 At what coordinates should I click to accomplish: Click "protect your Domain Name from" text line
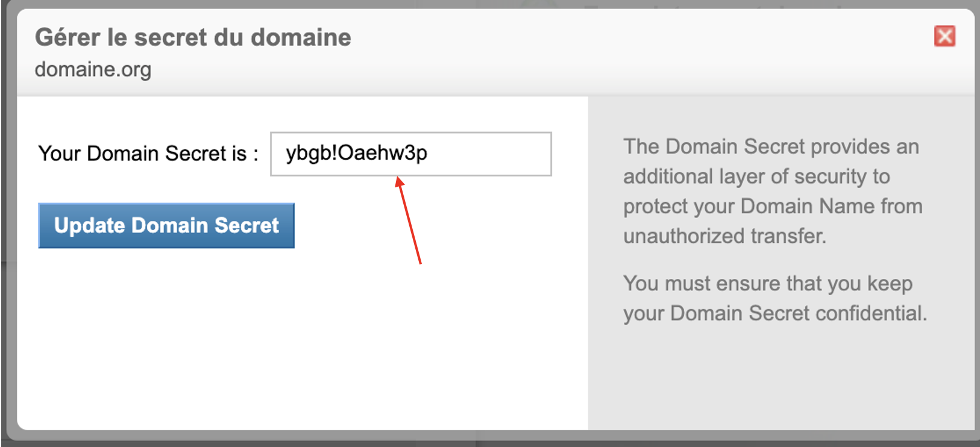pyautogui.click(x=773, y=206)
